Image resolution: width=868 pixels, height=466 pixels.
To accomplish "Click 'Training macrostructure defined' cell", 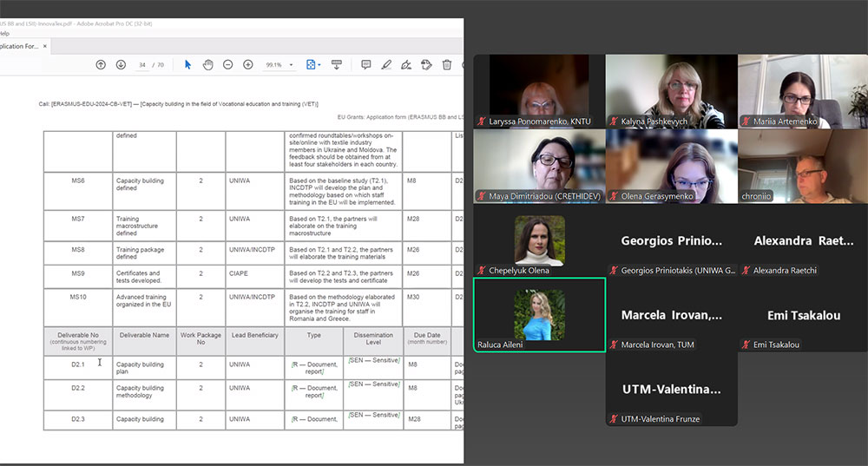I will coord(144,226).
